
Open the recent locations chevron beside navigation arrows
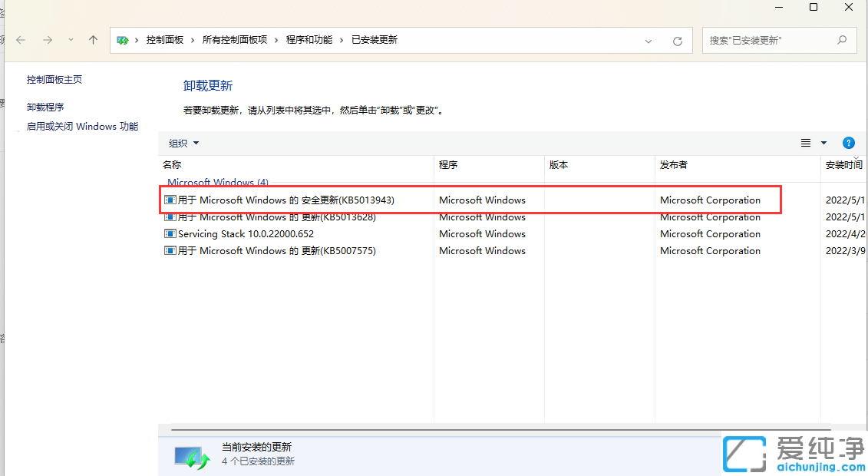[x=71, y=40]
